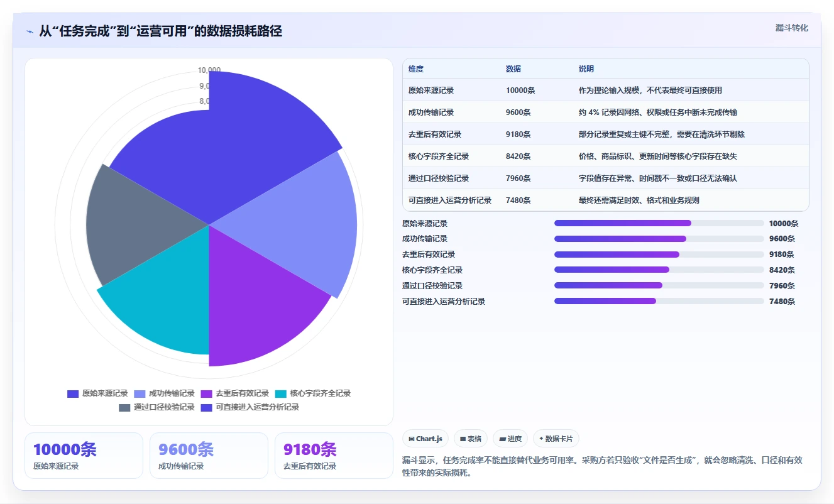Click the description 价格、商品标识、更新时间等核心字段存在缺失
Screen dimensions: 834x504
(x=658, y=156)
